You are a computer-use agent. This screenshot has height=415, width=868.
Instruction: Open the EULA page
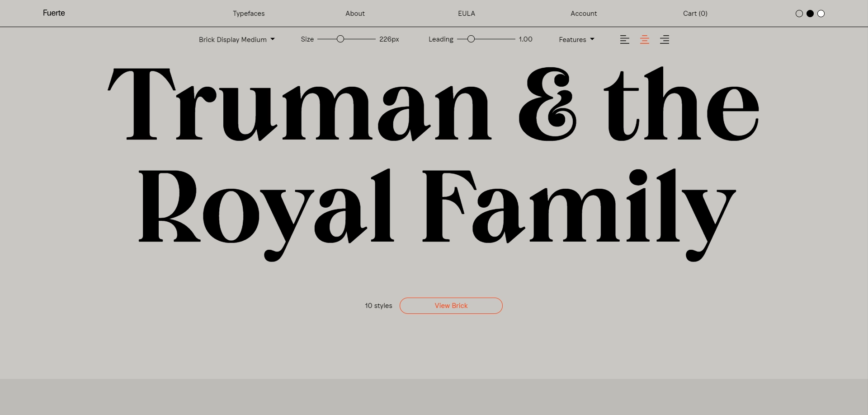[x=466, y=14]
